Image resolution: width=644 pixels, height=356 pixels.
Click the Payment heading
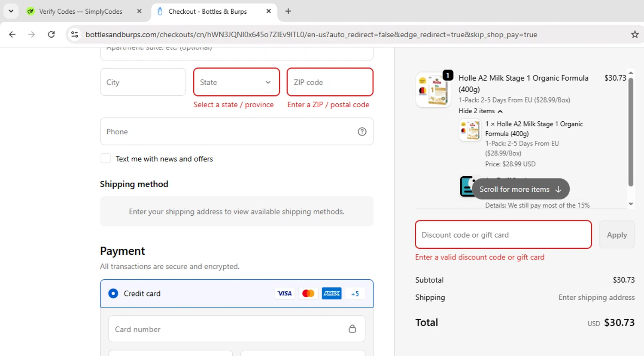(122, 251)
